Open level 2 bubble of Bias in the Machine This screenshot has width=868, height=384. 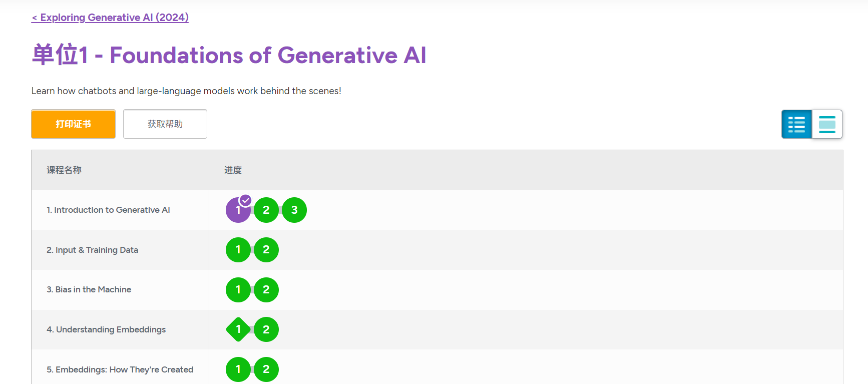(x=266, y=290)
